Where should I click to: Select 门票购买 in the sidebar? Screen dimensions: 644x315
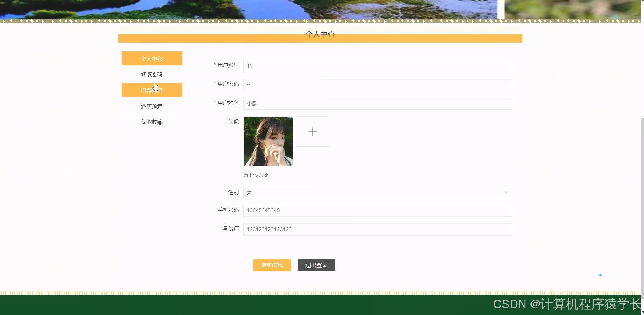(152, 90)
